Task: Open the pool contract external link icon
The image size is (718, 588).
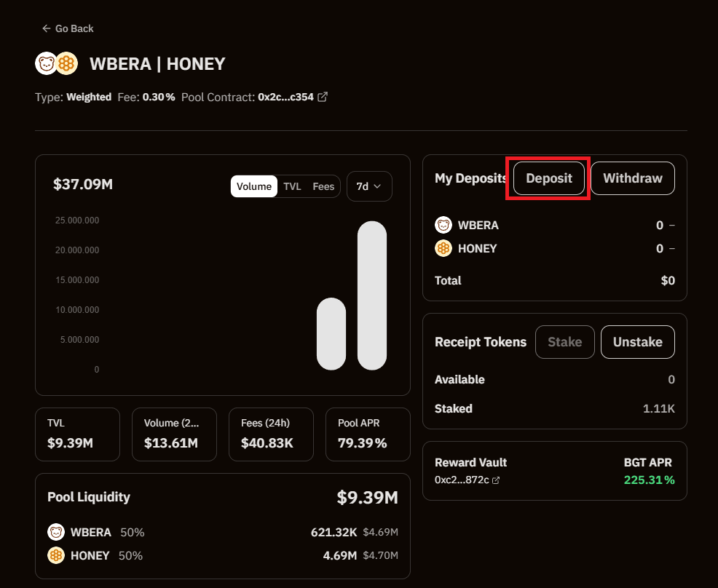Action: (323, 97)
